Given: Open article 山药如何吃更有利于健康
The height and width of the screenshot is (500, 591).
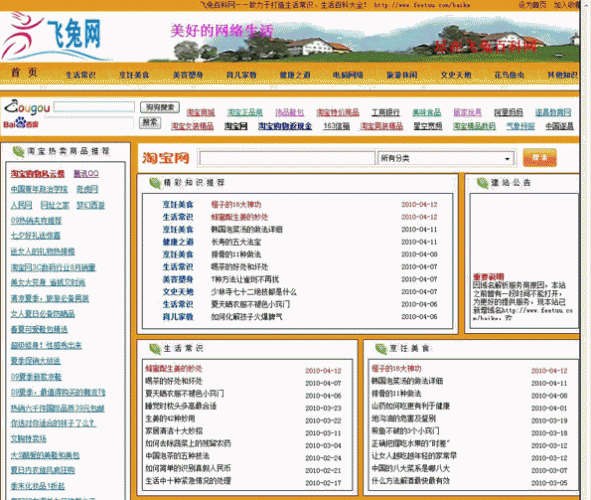Looking at the screenshot, I should (410, 406).
